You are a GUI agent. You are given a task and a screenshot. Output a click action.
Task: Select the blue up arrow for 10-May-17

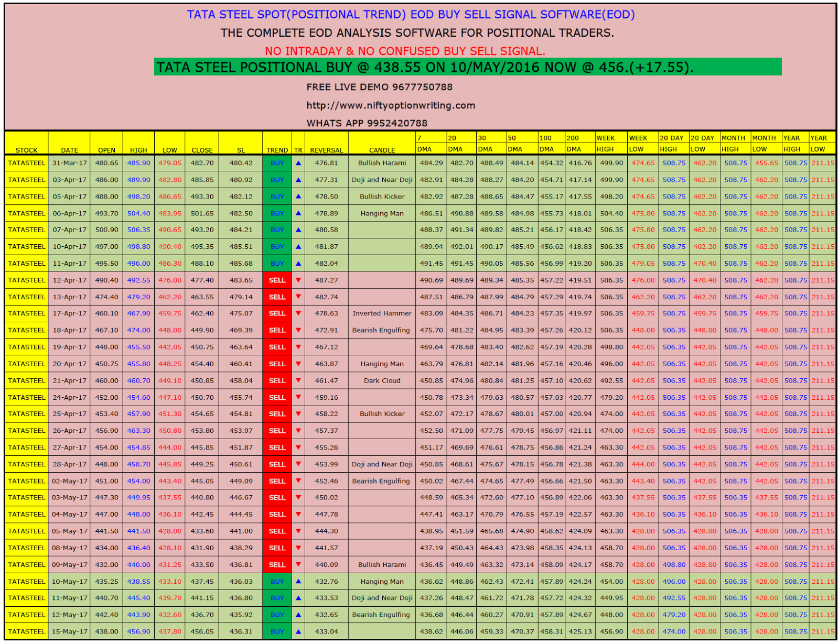[298, 581]
